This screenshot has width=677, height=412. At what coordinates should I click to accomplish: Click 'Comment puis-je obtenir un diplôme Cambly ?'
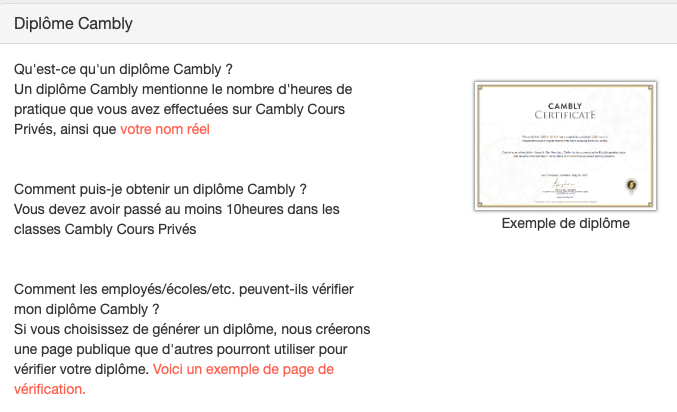pos(160,189)
